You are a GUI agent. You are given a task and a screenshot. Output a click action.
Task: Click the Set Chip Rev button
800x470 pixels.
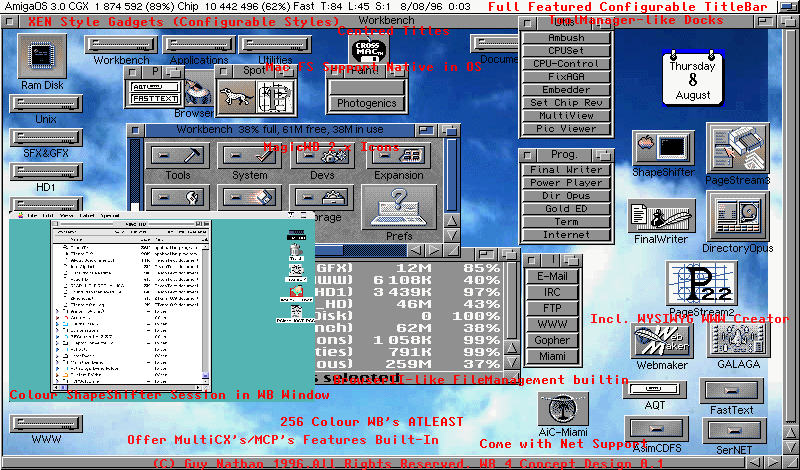point(566,103)
